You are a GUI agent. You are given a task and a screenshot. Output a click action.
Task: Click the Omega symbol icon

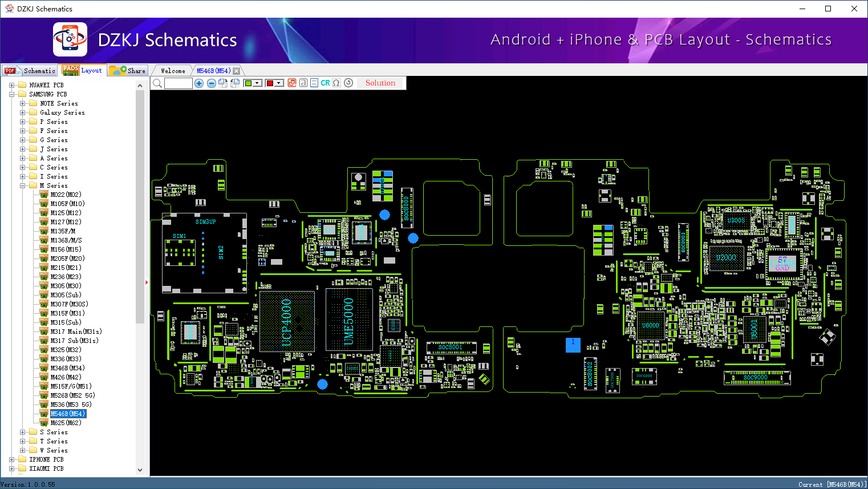pos(336,83)
